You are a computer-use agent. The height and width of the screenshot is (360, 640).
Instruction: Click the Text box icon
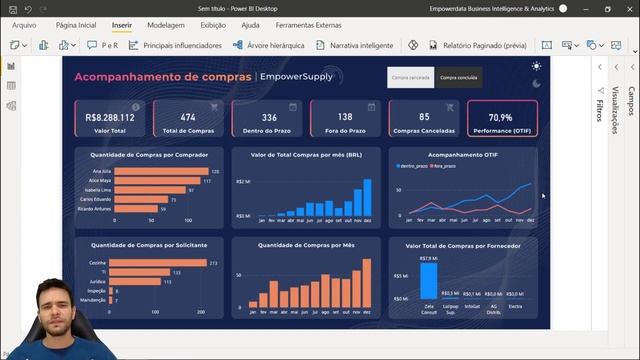(x=547, y=45)
